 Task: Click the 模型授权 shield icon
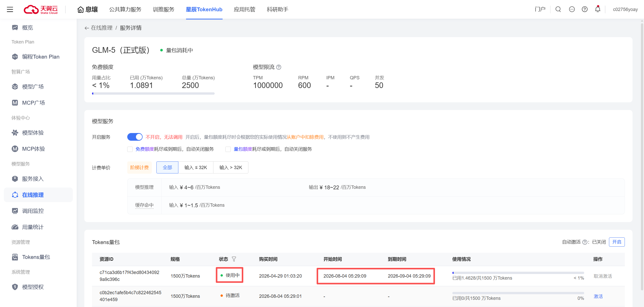[15, 287]
